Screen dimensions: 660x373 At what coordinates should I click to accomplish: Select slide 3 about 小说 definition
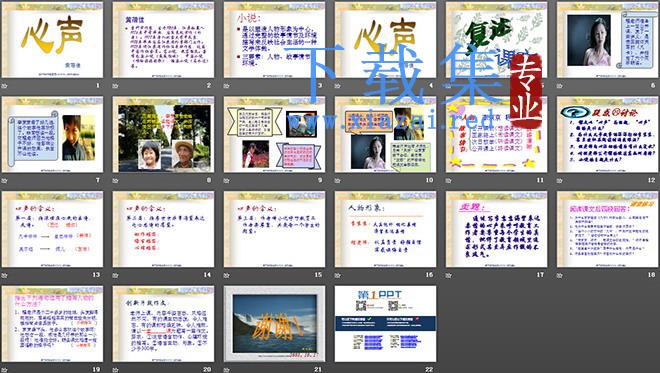click(274, 40)
